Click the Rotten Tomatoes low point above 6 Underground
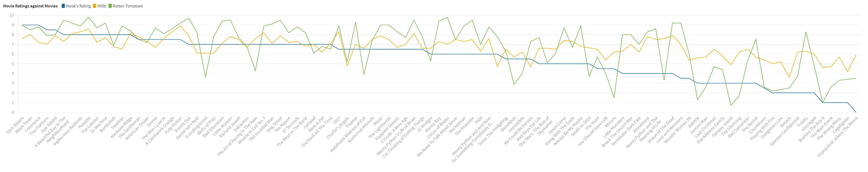868x172 pixels. pos(205,78)
